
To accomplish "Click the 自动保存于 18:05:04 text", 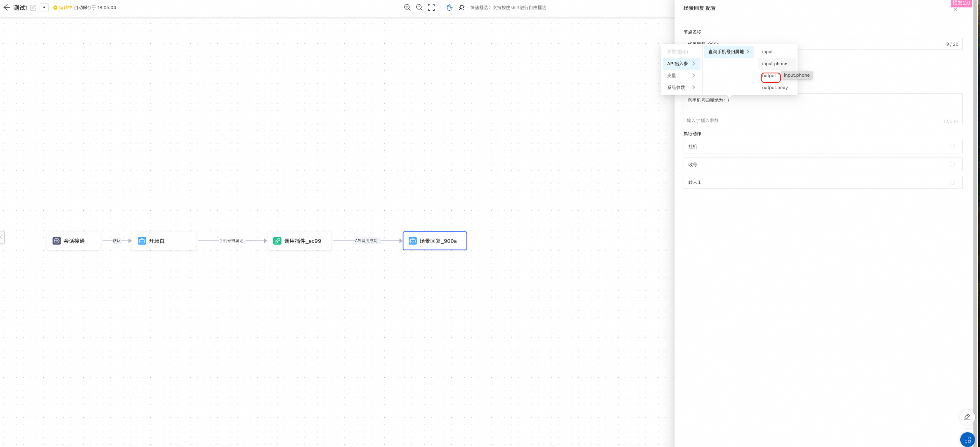I will tap(95, 7).
